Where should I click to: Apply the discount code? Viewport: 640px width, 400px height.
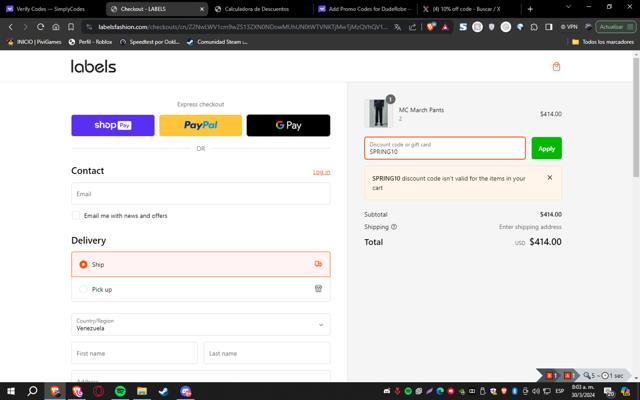point(547,148)
